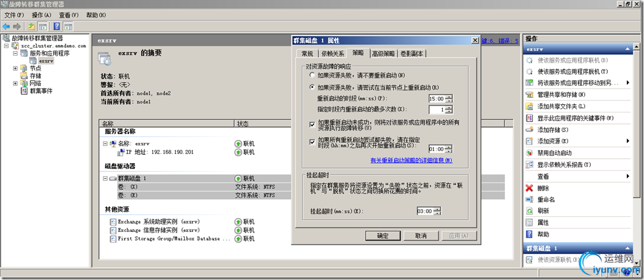Click the 显示此应用程序的关键事件 action icon

pos(529,118)
